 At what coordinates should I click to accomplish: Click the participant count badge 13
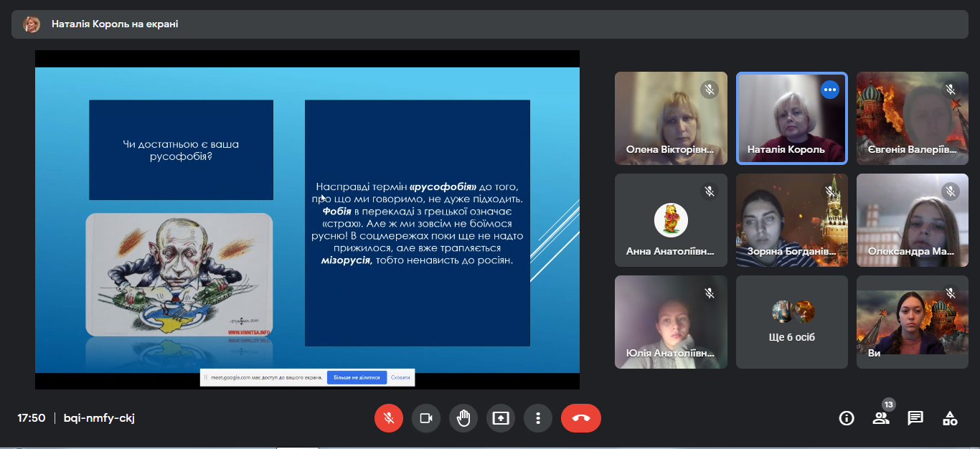point(889,405)
